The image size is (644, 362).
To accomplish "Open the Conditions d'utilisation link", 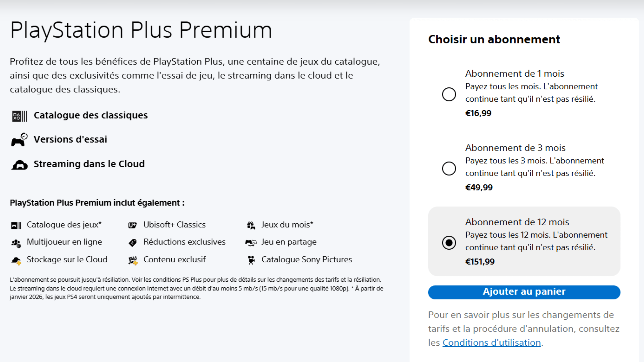I will (491, 343).
